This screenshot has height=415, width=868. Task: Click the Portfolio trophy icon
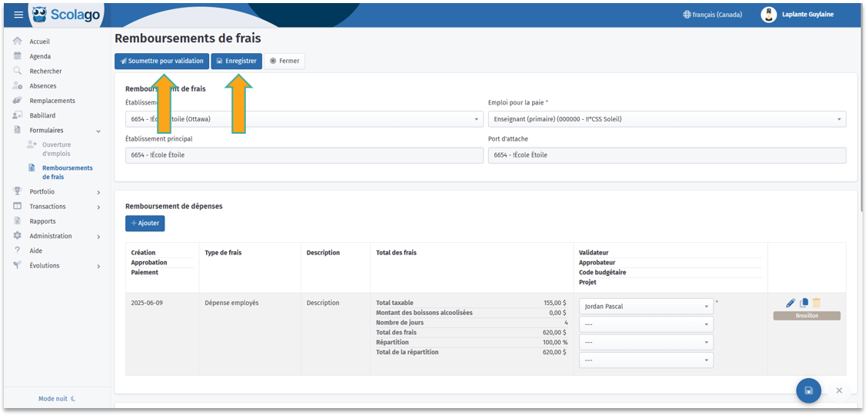click(x=17, y=191)
